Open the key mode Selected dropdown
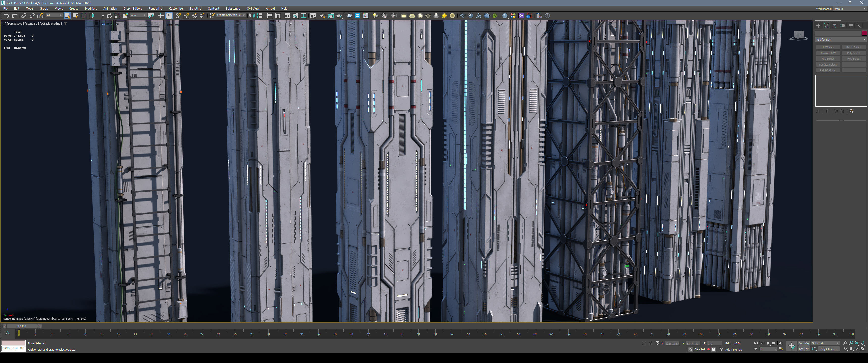Screen dimensions: 868x363 coord(826,343)
